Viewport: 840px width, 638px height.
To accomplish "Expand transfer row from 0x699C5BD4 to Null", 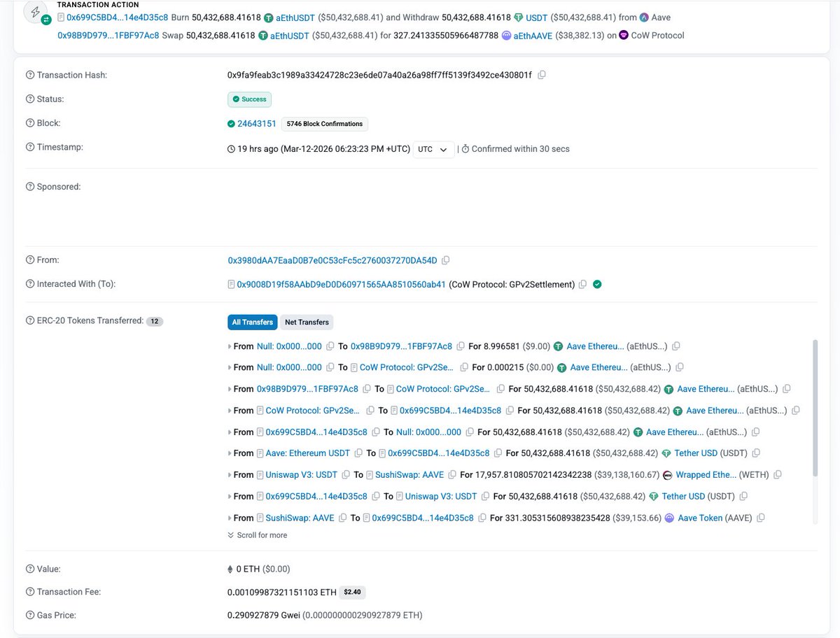I will (230, 432).
